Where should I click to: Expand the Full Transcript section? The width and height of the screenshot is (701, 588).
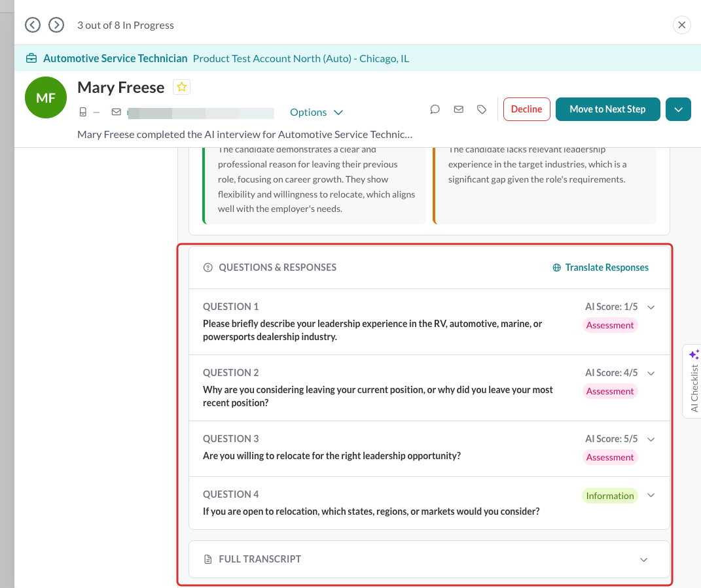click(x=429, y=559)
